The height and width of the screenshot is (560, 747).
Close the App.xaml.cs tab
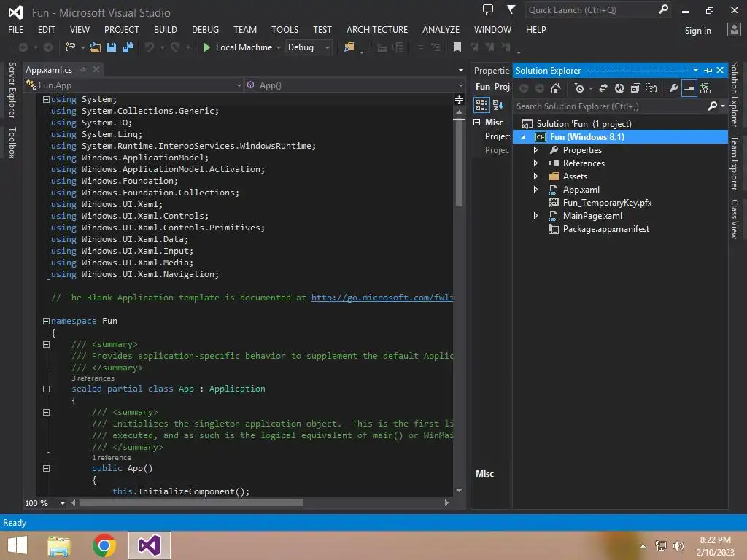tap(96, 69)
